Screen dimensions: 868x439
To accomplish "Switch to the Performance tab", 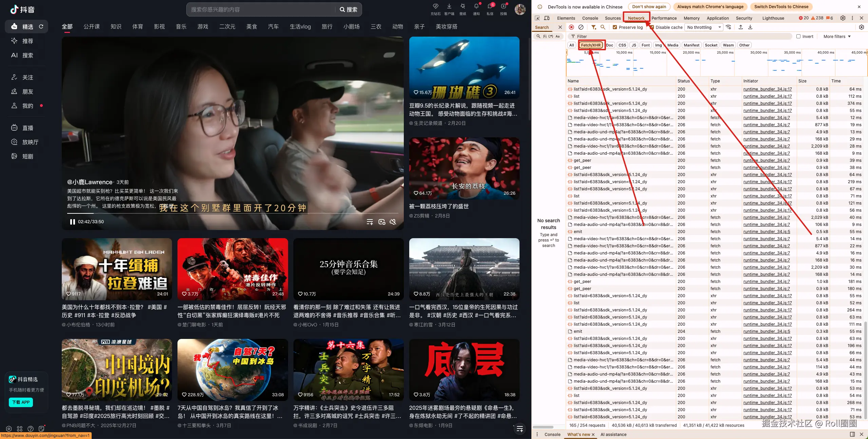I will pyautogui.click(x=664, y=18).
